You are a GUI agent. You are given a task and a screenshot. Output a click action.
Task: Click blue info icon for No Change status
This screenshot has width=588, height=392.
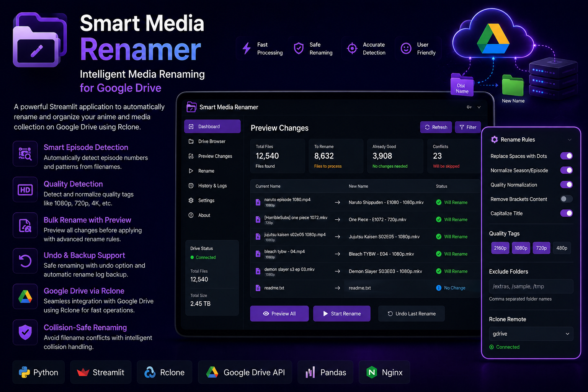click(439, 288)
